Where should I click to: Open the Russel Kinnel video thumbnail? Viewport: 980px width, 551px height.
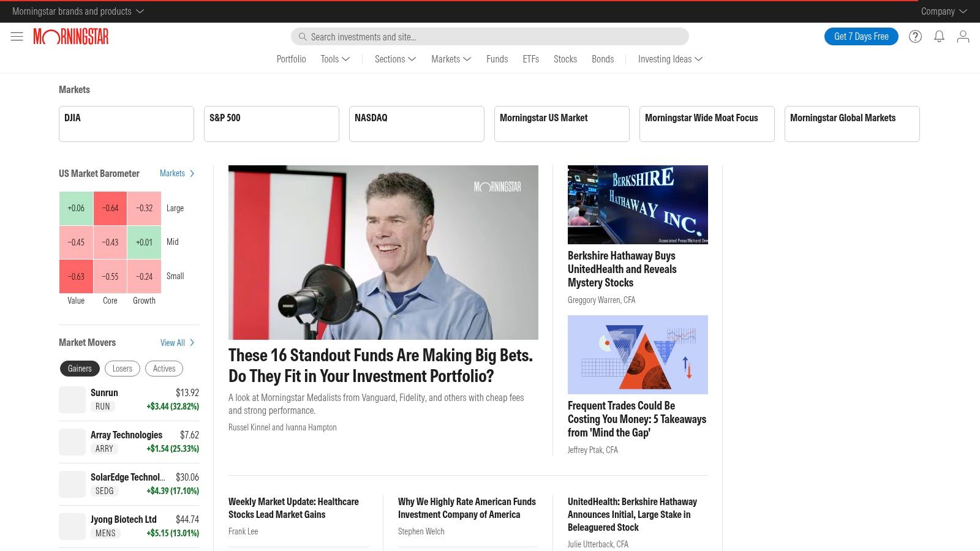click(383, 252)
